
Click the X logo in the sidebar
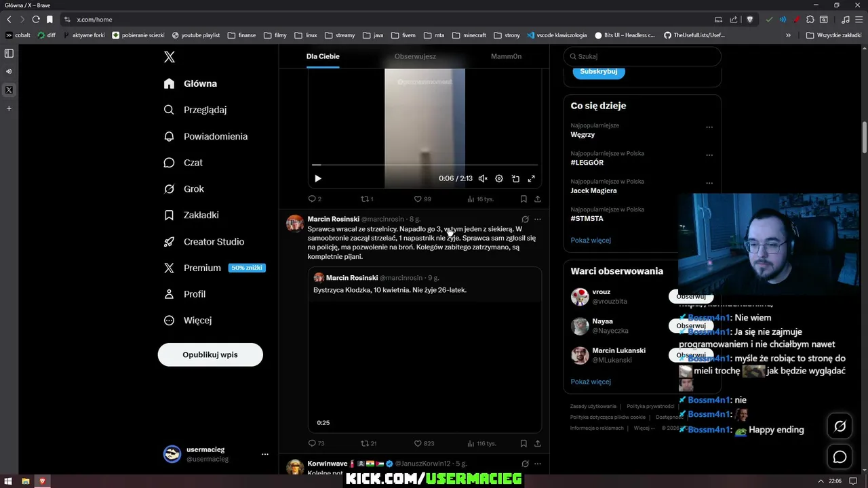[170, 57]
